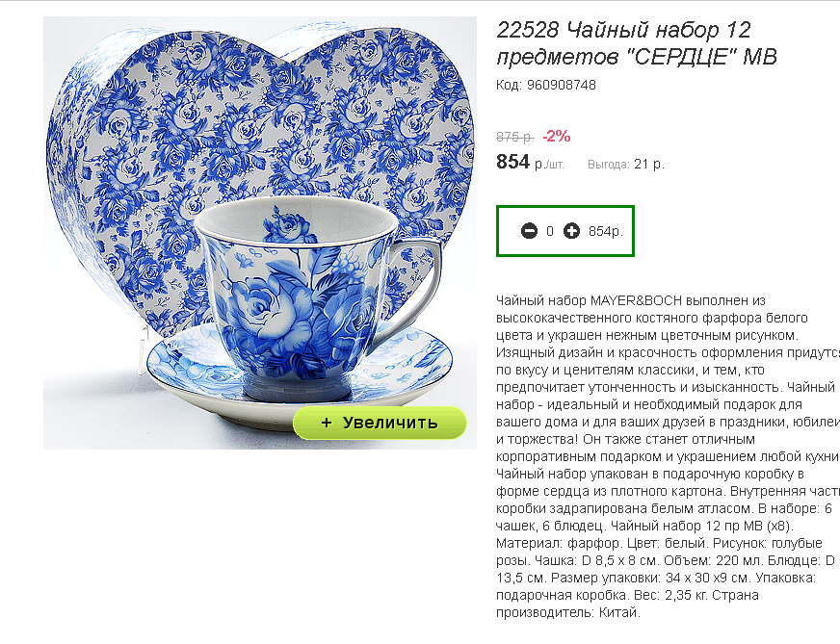The width and height of the screenshot is (840, 644).
Task: Click the quantity value 0 field
Action: (x=550, y=231)
